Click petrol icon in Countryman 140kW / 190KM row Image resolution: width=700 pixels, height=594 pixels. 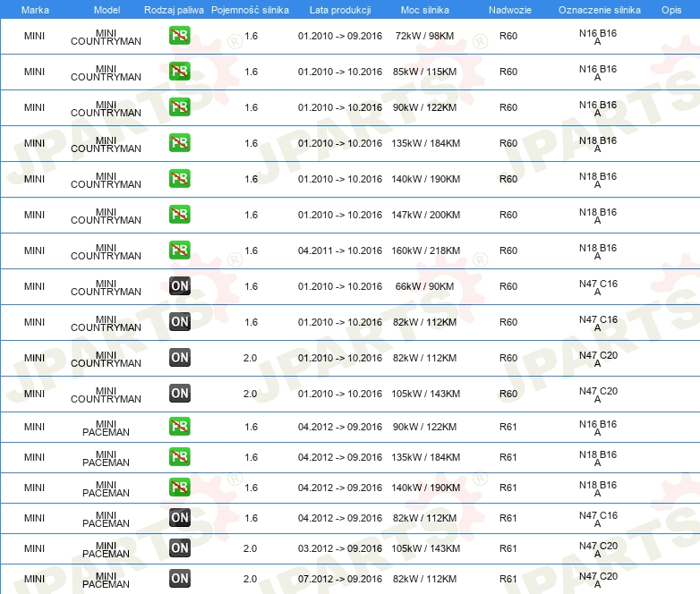(x=179, y=179)
